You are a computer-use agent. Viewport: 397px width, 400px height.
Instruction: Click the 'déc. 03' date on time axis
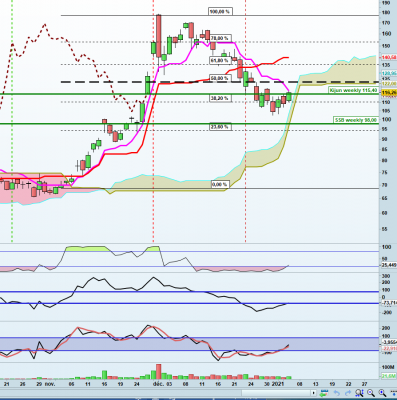163,384
